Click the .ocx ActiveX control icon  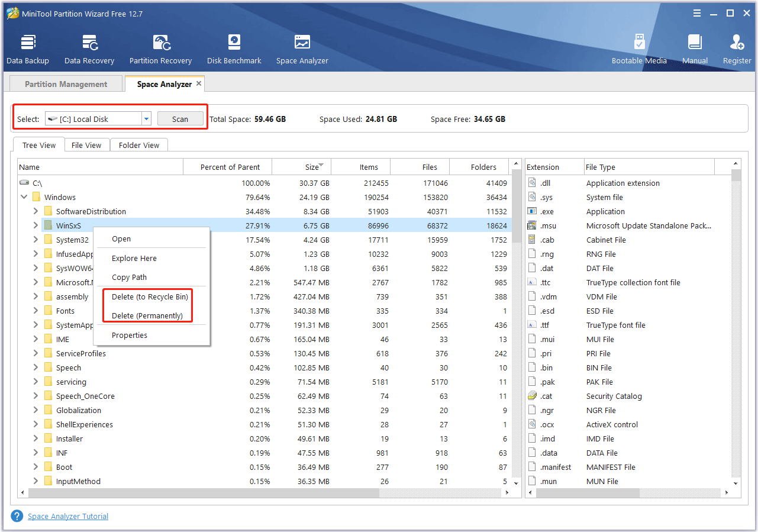tap(532, 424)
